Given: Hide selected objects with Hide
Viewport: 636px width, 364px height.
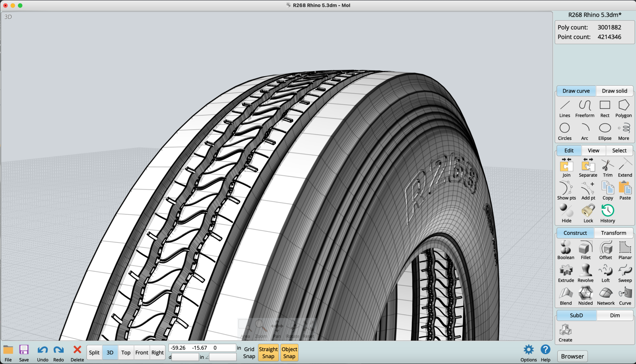Looking at the screenshot, I should (x=566, y=213).
